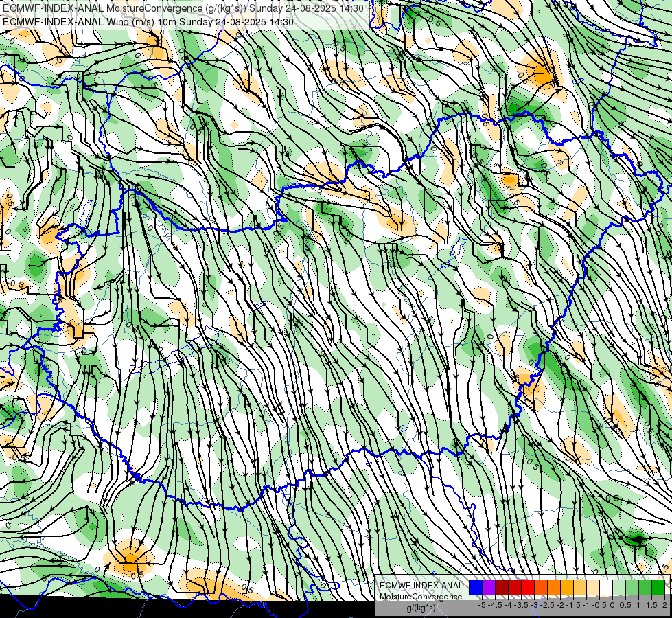The image size is (672, 618).
Task: Click the g/(kg*s) legend unit text
Action: point(421,608)
